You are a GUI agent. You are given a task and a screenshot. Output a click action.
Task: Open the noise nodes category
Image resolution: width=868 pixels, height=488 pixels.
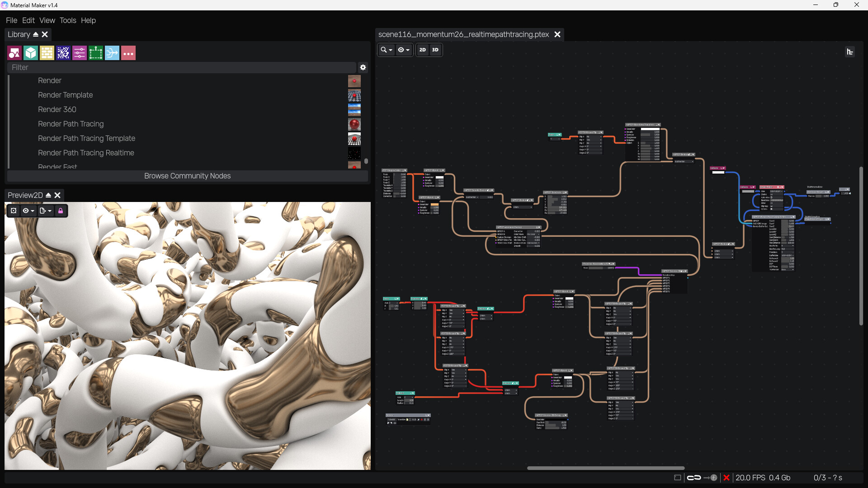click(x=63, y=53)
